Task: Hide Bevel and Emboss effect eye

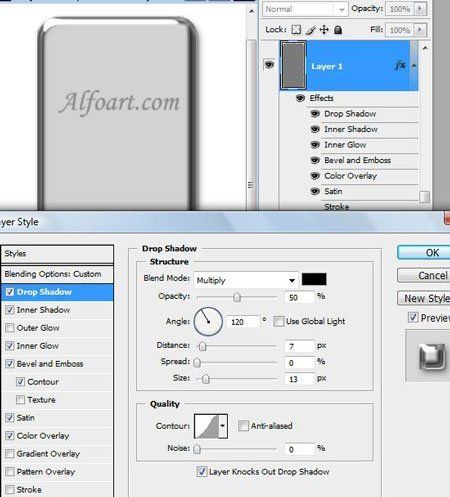Action: (315, 160)
